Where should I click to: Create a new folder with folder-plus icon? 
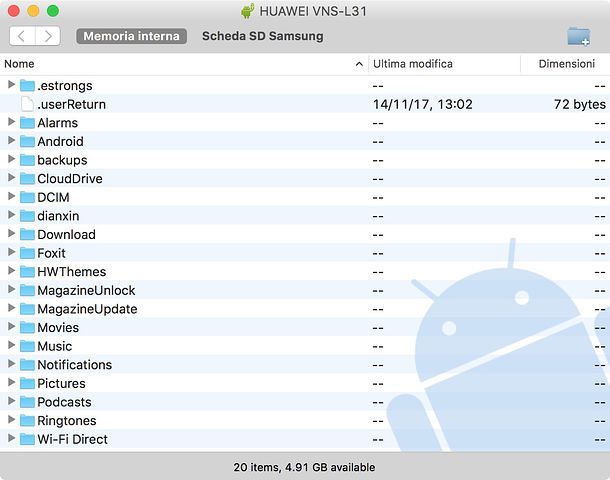click(578, 37)
